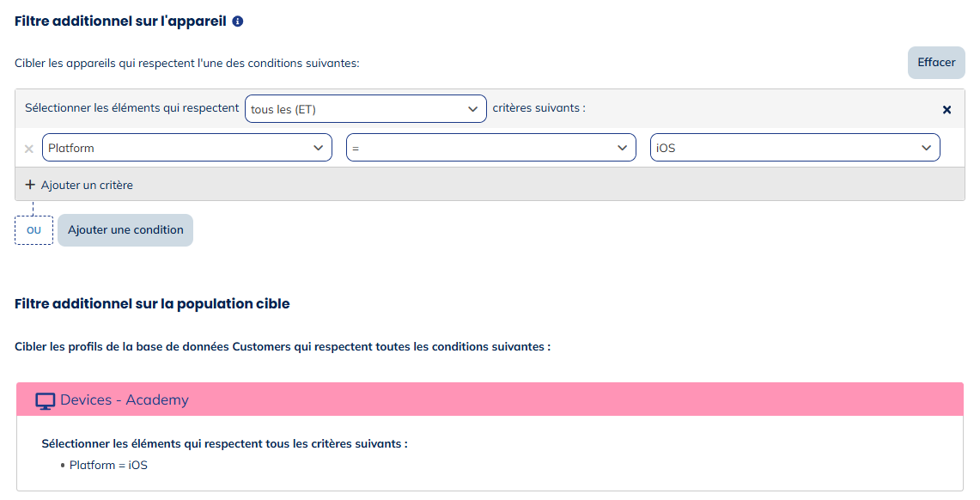The image size is (980, 500).
Task: Delete the Platform criterion using its grey x
Action: (29, 149)
